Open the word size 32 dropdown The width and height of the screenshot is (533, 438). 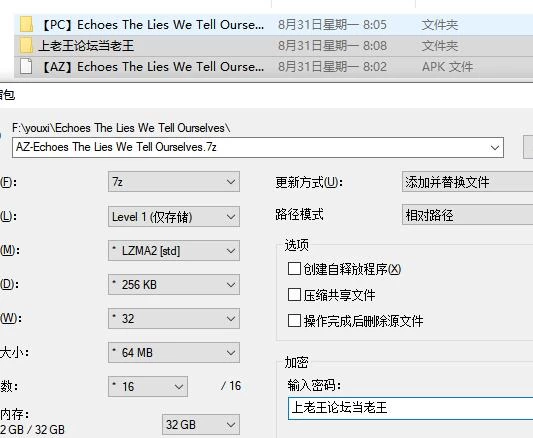pyautogui.click(x=174, y=318)
